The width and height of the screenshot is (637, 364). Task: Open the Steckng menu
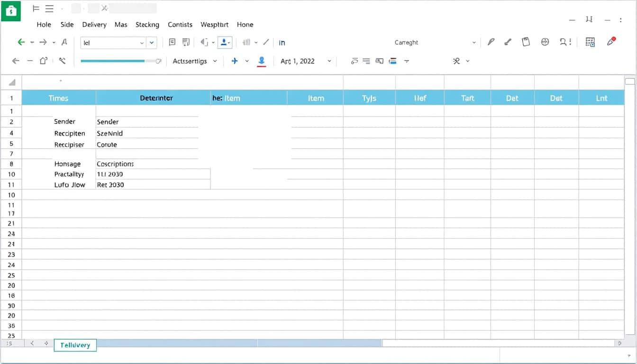click(x=147, y=25)
